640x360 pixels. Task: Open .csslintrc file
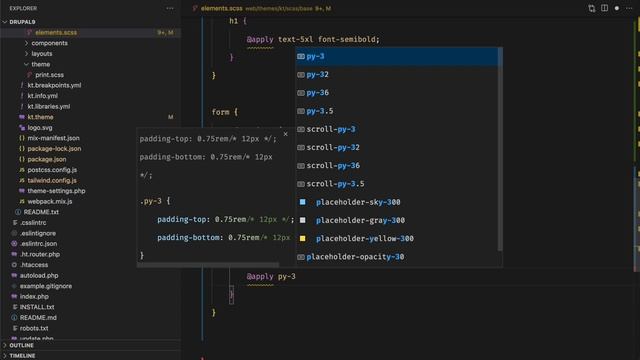coord(33,223)
